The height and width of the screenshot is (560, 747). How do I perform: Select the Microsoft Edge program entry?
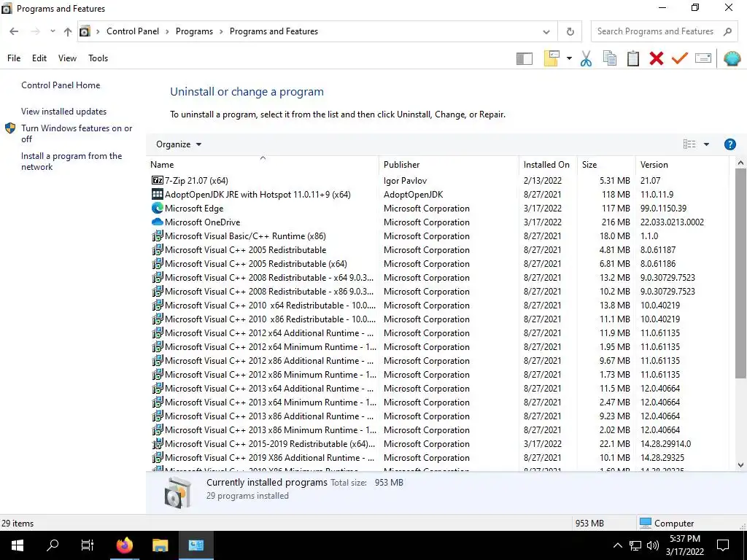point(438,208)
